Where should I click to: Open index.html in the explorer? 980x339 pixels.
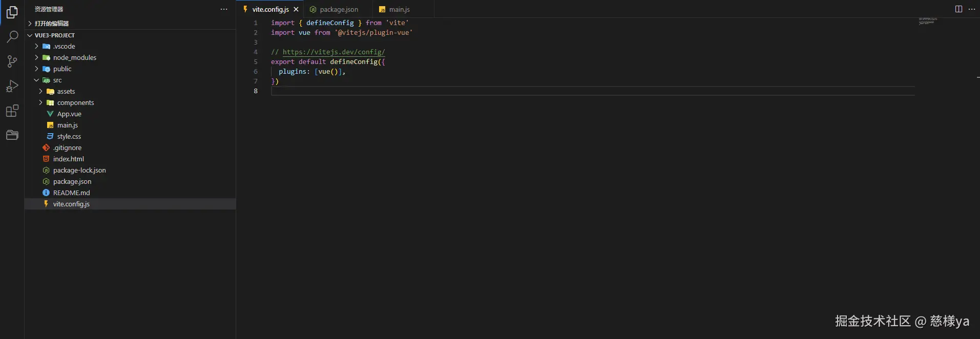pyautogui.click(x=68, y=159)
